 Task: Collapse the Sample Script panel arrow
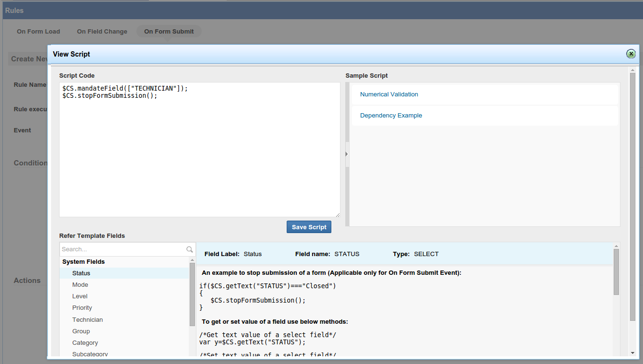(x=347, y=154)
